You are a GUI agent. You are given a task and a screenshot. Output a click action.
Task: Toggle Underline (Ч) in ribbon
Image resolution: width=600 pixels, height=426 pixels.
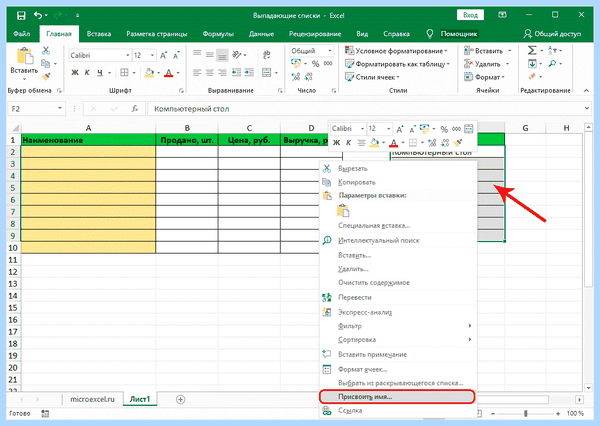pos(100,73)
